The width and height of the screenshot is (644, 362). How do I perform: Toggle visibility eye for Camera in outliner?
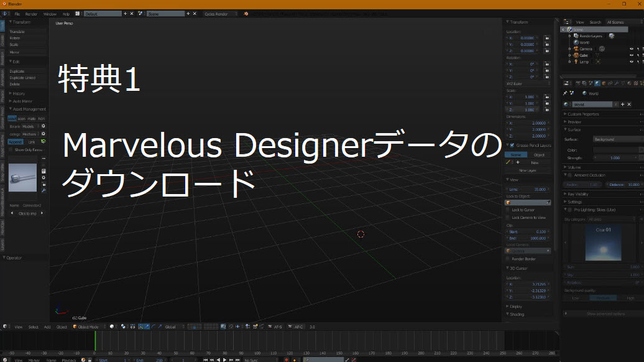[x=632, y=49]
